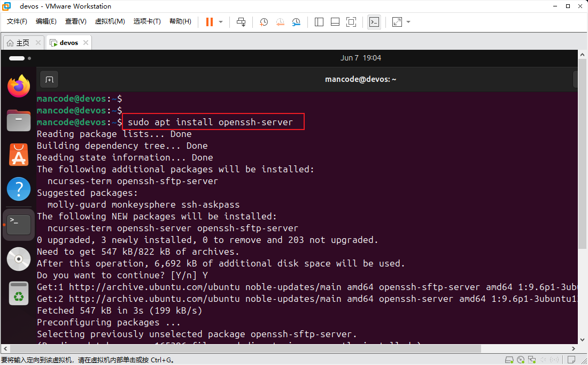588x365 pixels.
Task: Take a snapshot of the VM
Action: coord(264,22)
